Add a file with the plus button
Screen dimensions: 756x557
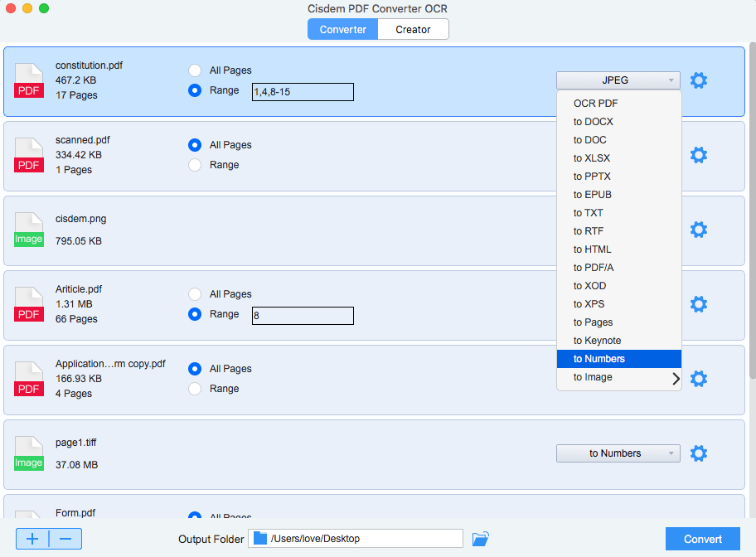point(32,539)
